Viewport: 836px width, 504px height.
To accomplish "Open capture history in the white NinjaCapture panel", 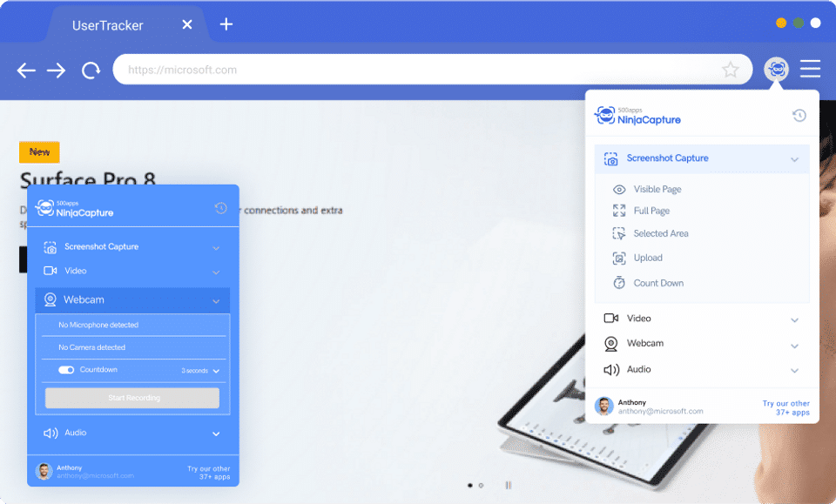I will 799,115.
